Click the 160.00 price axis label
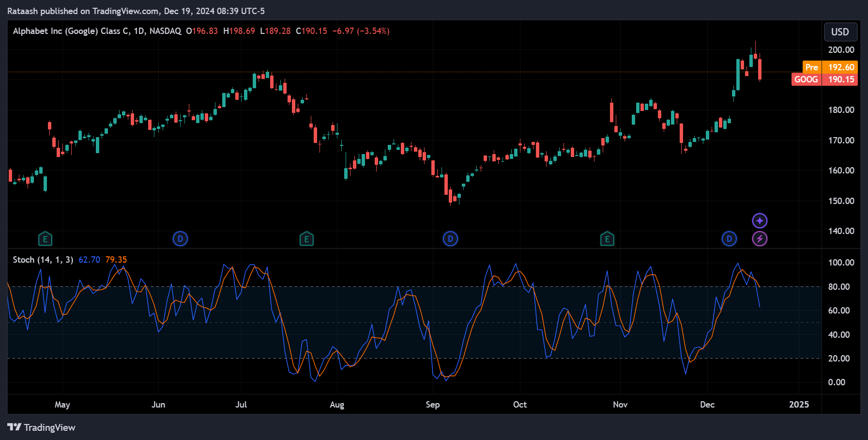868x440 pixels. pos(841,171)
